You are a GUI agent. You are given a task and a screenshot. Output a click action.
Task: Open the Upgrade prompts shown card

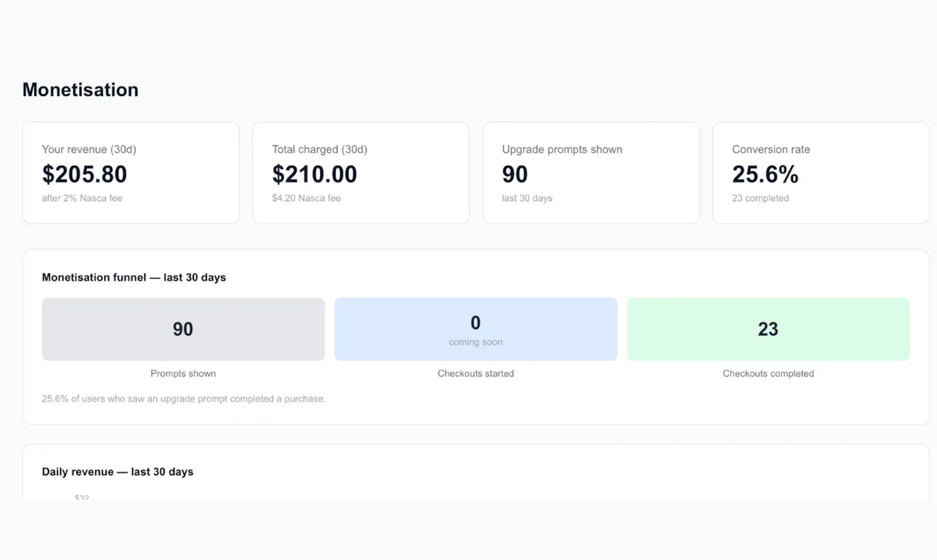point(591,173)
